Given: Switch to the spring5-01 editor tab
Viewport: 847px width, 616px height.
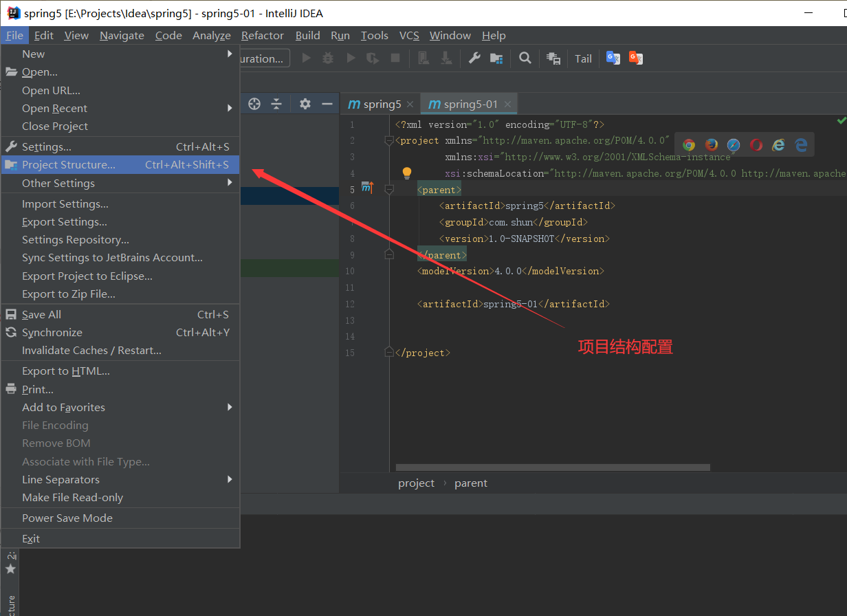Looking at the screenshot, I should point(468,104).
